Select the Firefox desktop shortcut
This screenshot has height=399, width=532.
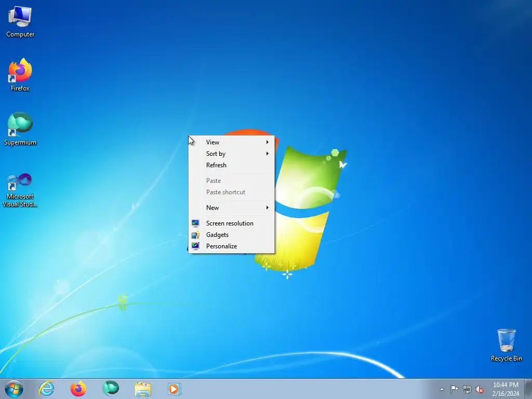20,75
